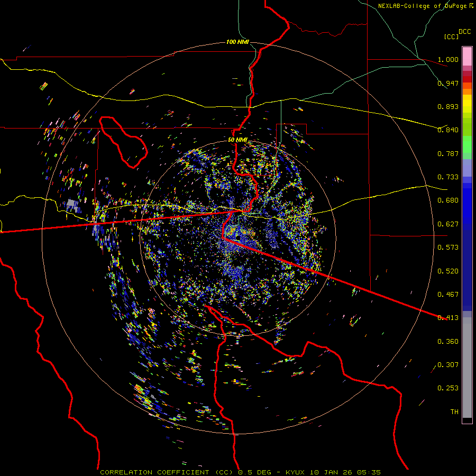The width and height of the screenshot is (476, 476).
Task: Select the 1.000 color bar value
Action: pyautogui.click(x=448, y=59)
